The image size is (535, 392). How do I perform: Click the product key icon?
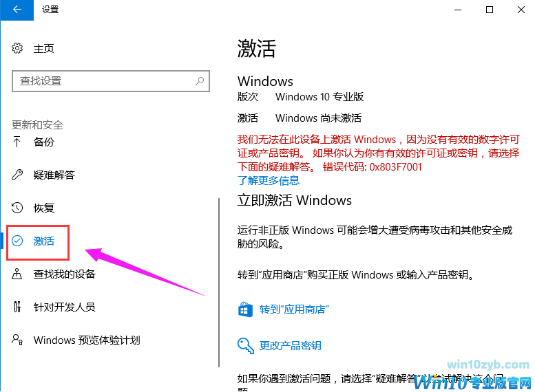click(x=246, y=346)
